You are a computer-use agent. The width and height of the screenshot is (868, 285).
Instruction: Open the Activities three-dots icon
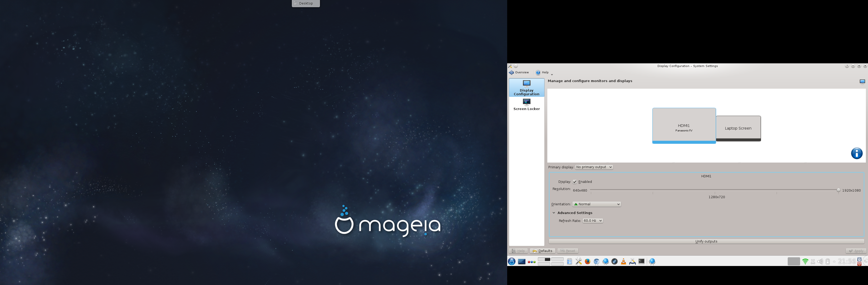pyautogui.click(x=532, y=262)
